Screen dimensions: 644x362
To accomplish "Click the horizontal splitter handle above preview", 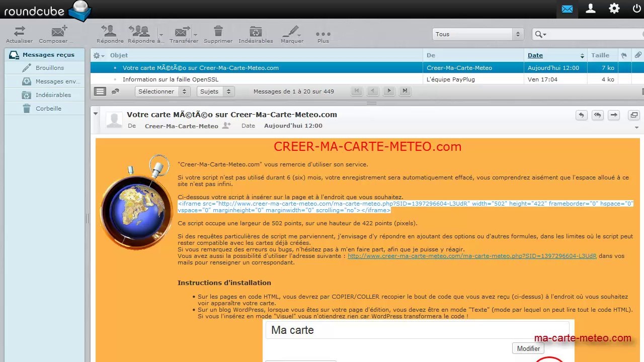I will coord(371,103).
